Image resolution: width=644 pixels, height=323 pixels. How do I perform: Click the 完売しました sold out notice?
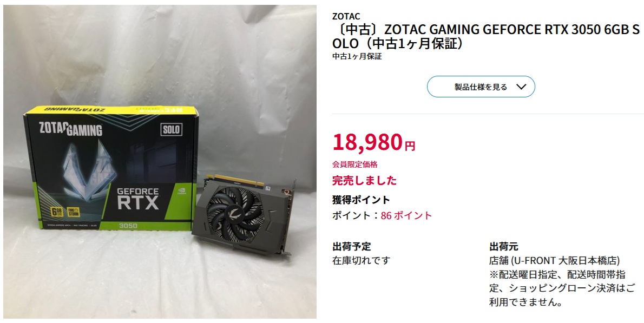(x=365, y=180)
